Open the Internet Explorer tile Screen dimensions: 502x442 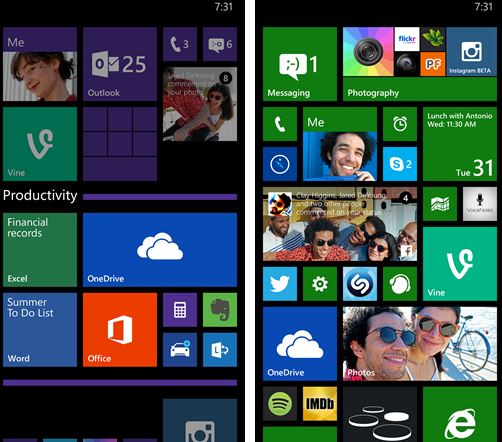(x=460, y=414)
